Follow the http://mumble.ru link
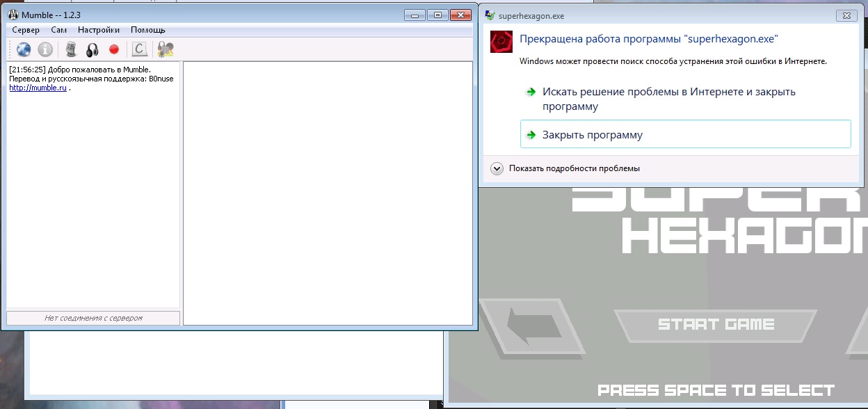 pos(38,88)
